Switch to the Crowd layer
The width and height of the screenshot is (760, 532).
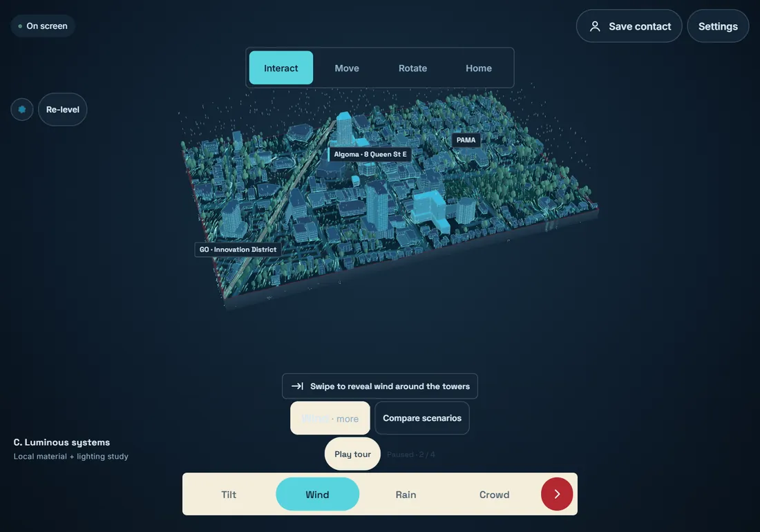coord(495,494)
